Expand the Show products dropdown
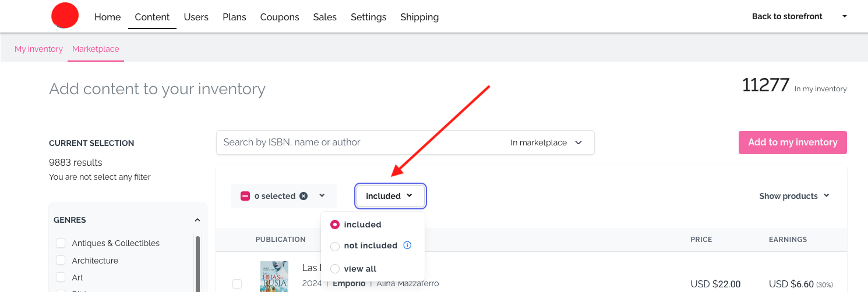The image size is (868, 292). coord(793,196)
